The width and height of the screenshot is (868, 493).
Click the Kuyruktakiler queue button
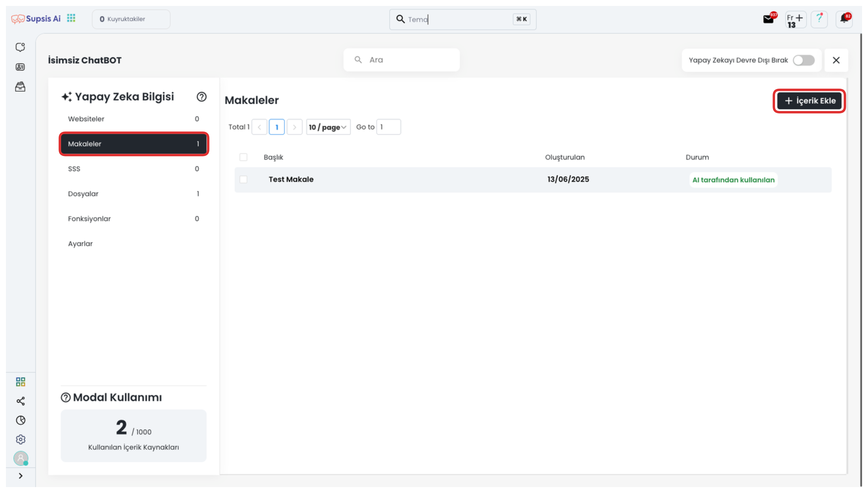click(x=131, y=19)
